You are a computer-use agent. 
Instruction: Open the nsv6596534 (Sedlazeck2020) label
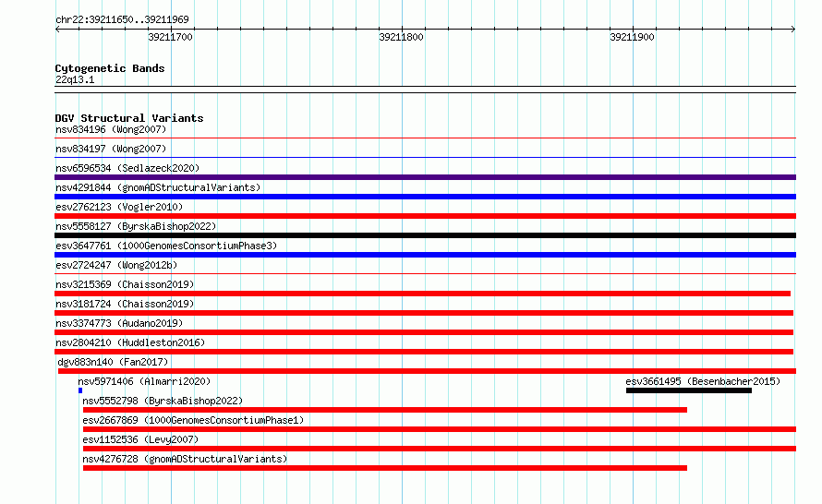[x=127, y=168]
